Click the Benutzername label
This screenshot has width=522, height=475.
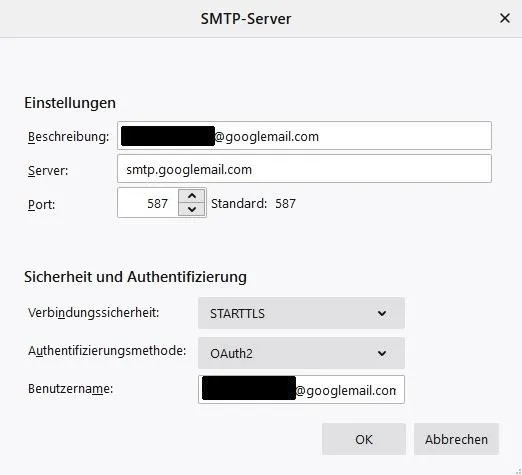tap(71, 389)
